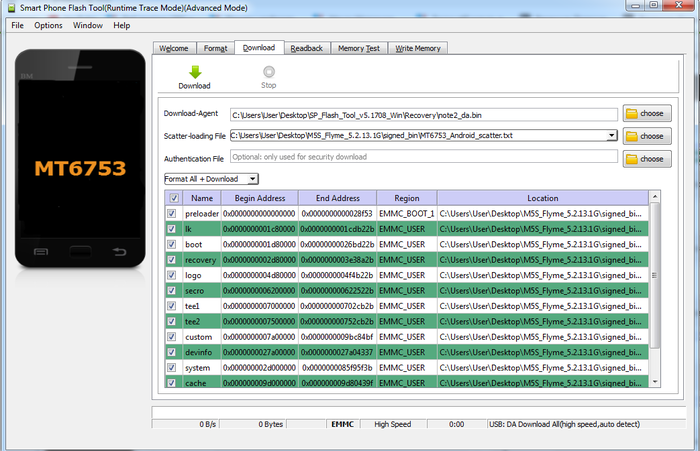This screenshot has height=451, width=700.
Task: Choose a Scatter-loading file
Action: coord(647,136)
